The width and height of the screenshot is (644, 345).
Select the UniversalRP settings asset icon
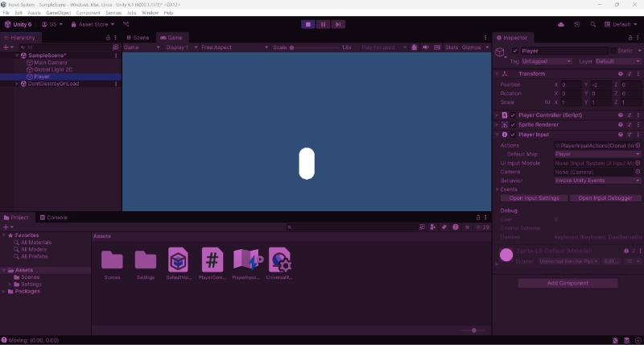pyautogui.click(x=279, y=260)
